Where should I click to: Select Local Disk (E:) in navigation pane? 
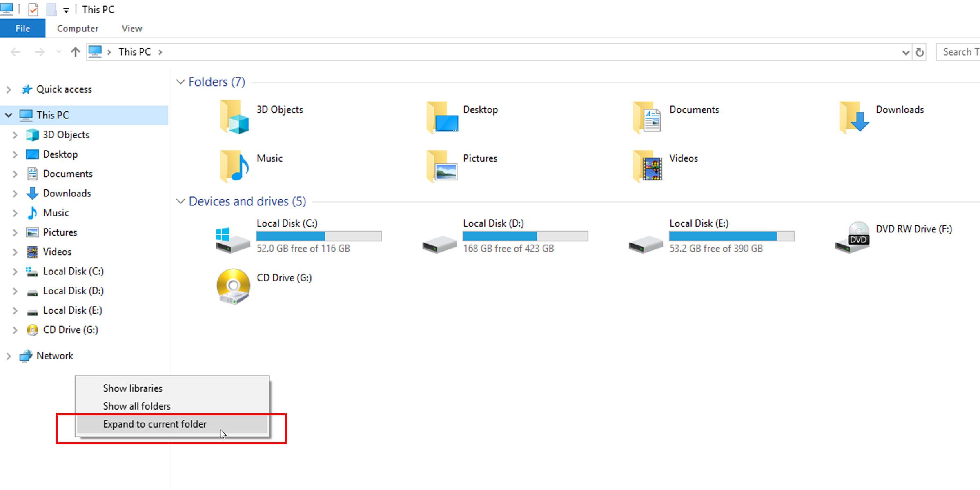click(x=73, y=310)
